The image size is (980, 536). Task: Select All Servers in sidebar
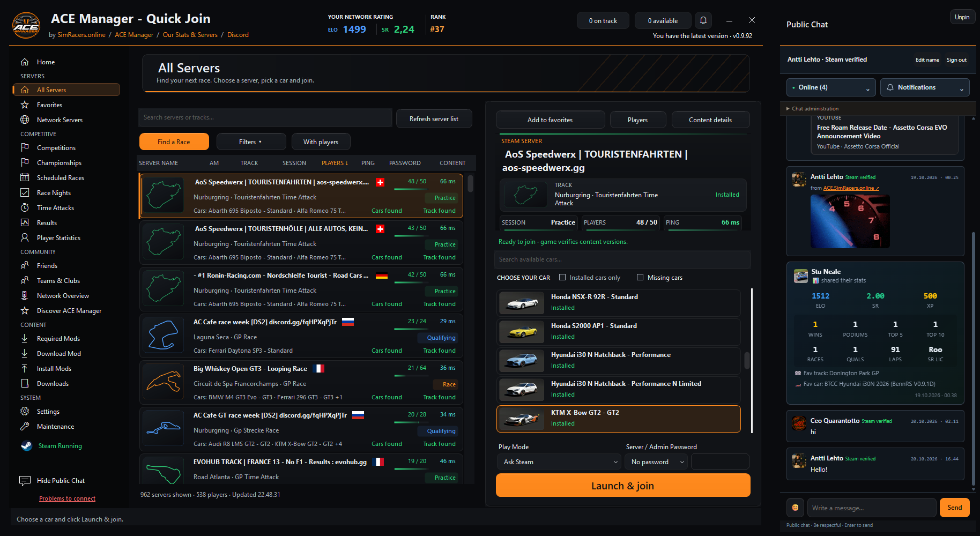point(66,90)
